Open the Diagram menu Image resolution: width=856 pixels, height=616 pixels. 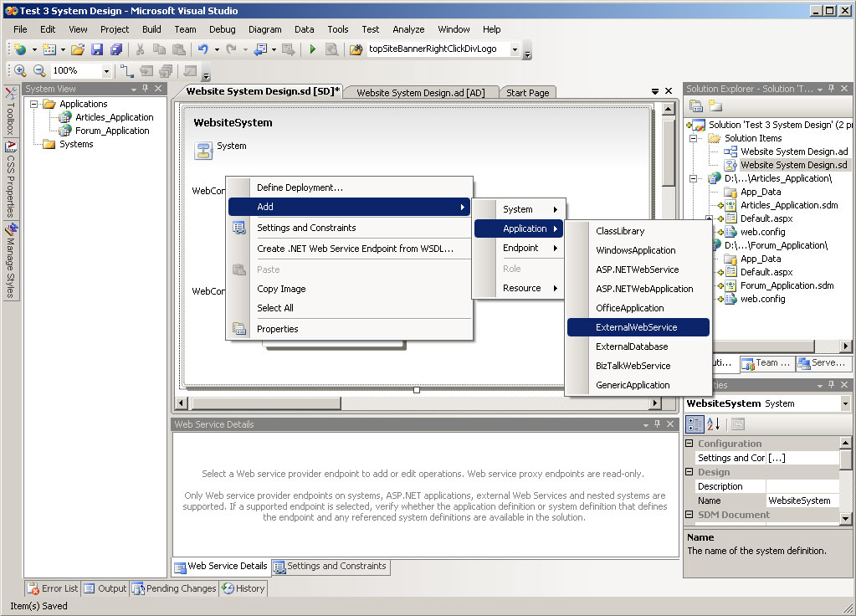264,29
